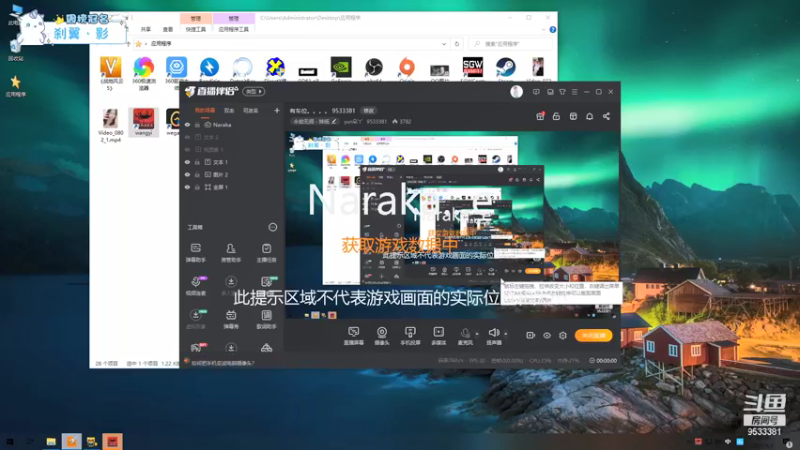Image resolution: width=800 pixels, height=450 pixels.
Task: Click the Explorer search field
Action: pyautogui.click(x=510, y=44)
